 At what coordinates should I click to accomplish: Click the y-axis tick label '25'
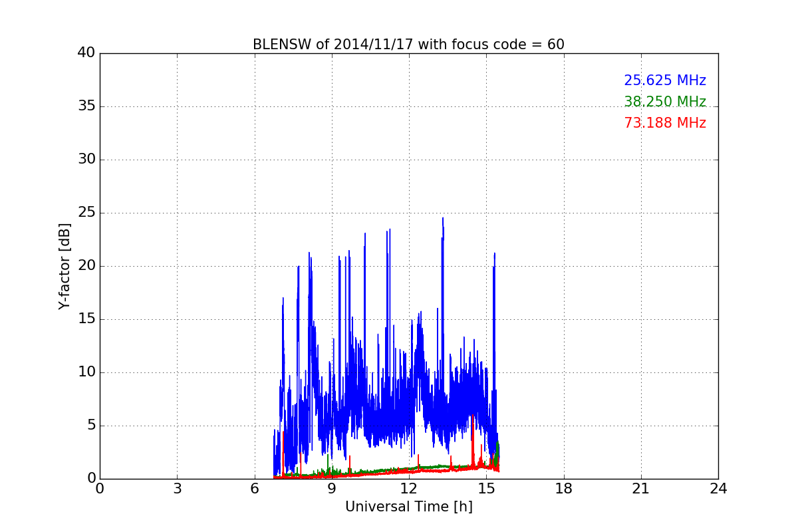tap(86, 213)
